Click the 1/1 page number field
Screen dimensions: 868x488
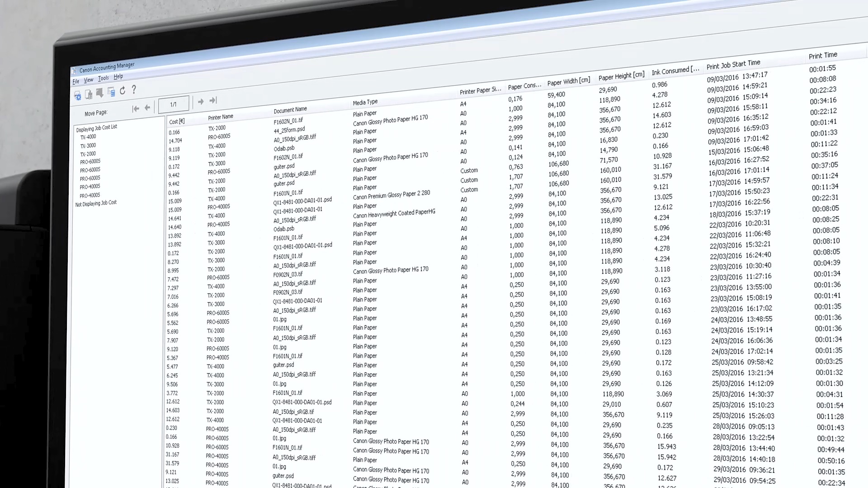173,104
